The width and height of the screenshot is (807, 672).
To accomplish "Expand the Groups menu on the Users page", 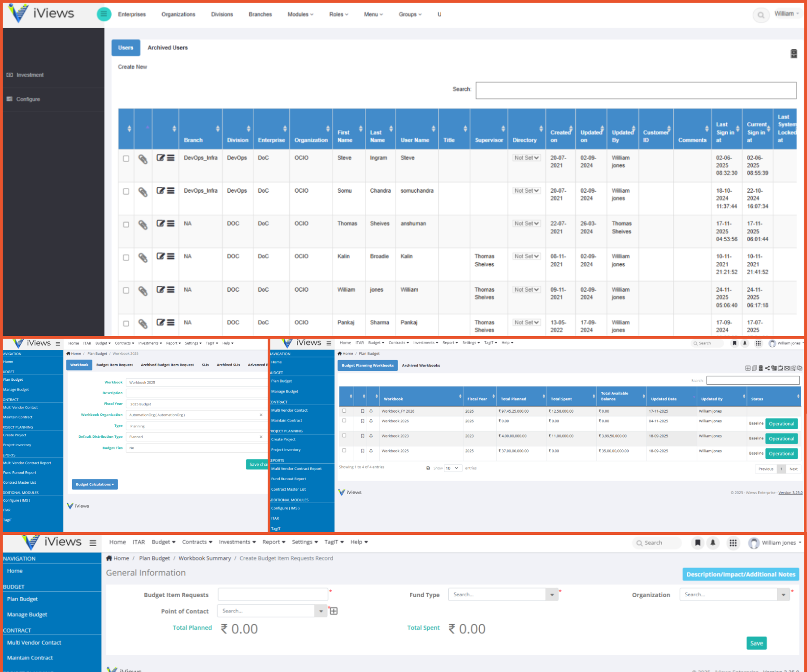I will point(410,14).
